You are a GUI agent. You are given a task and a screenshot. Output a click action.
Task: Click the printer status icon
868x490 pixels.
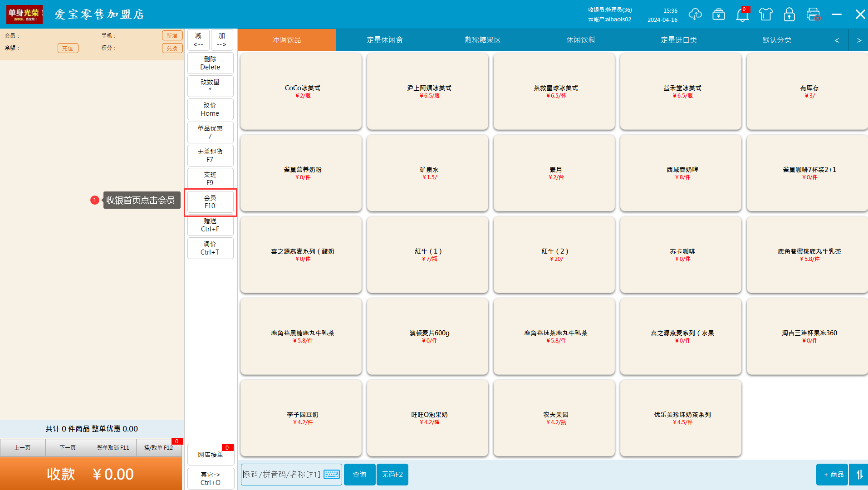[813, 15]
